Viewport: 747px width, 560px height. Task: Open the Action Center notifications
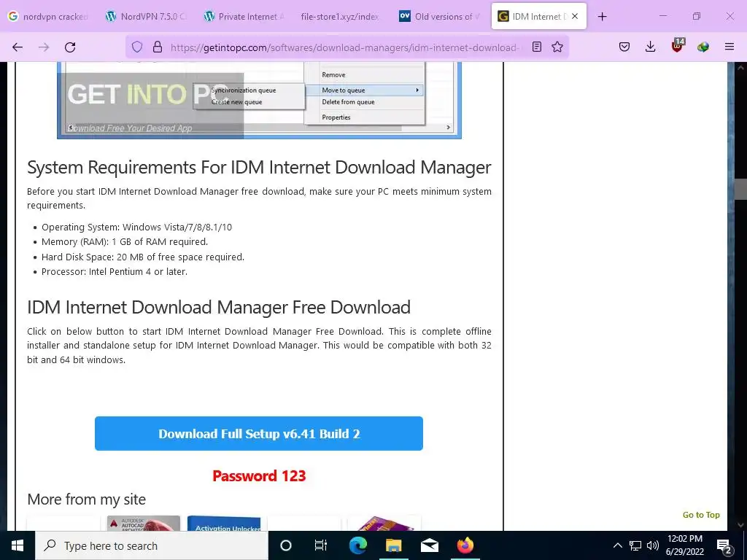tap(724, 545)
